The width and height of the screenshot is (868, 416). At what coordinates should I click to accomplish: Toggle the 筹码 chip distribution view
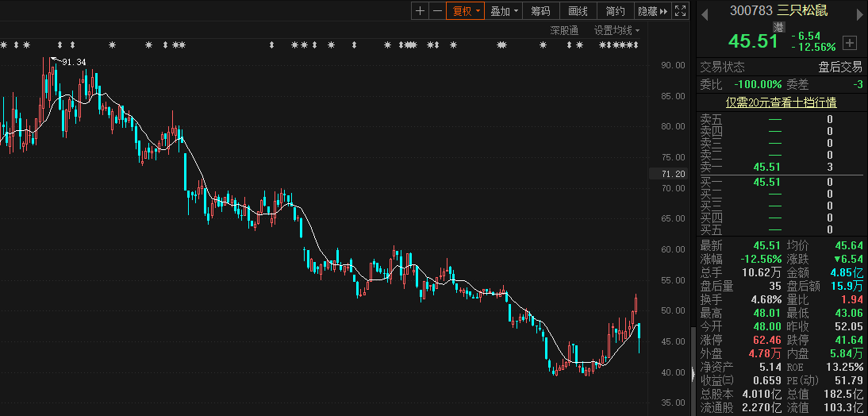tap(540, 11)
